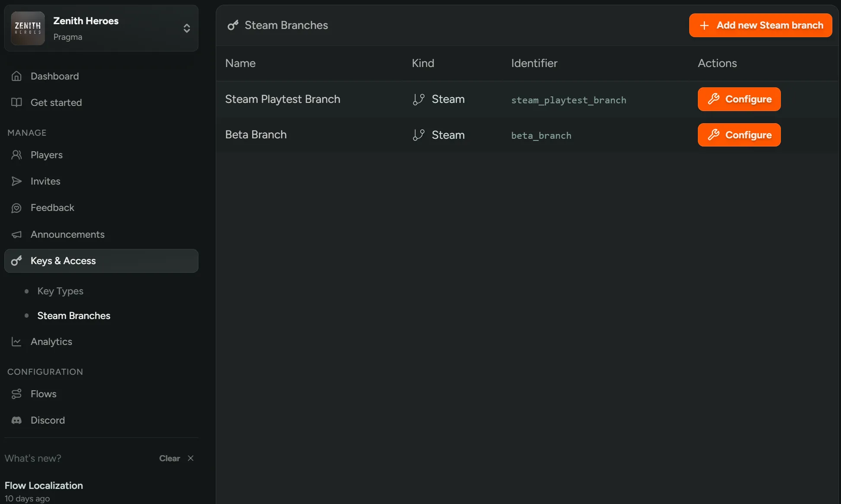Click the Get started book icon
This screenshot has height=504, width=841.
coord(16,102)
